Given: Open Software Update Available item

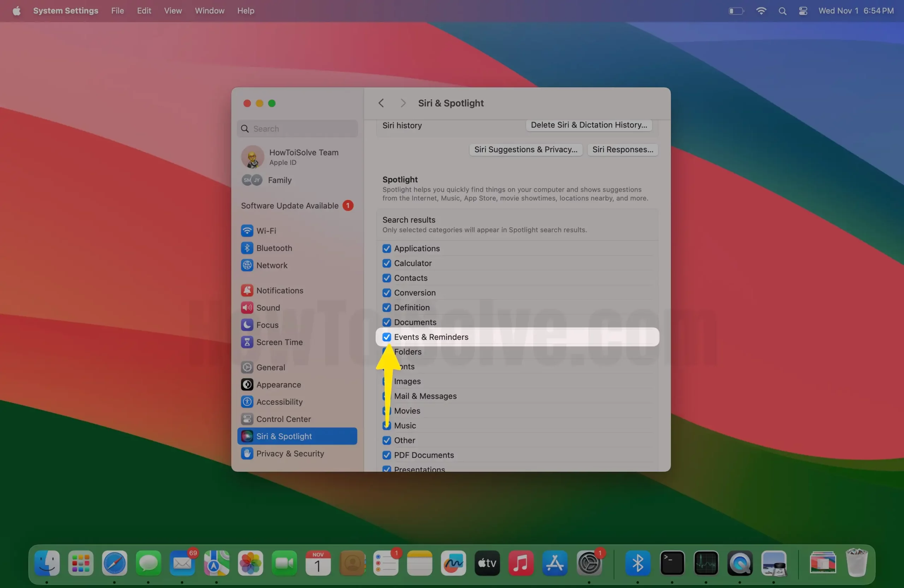Looking at the screenshot, I should (x=297, y=206).
